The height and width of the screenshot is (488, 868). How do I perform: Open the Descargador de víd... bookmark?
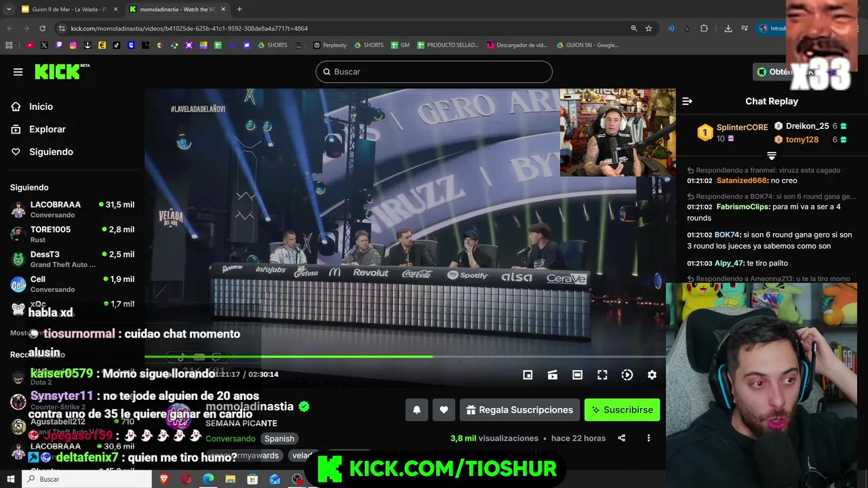517,45
